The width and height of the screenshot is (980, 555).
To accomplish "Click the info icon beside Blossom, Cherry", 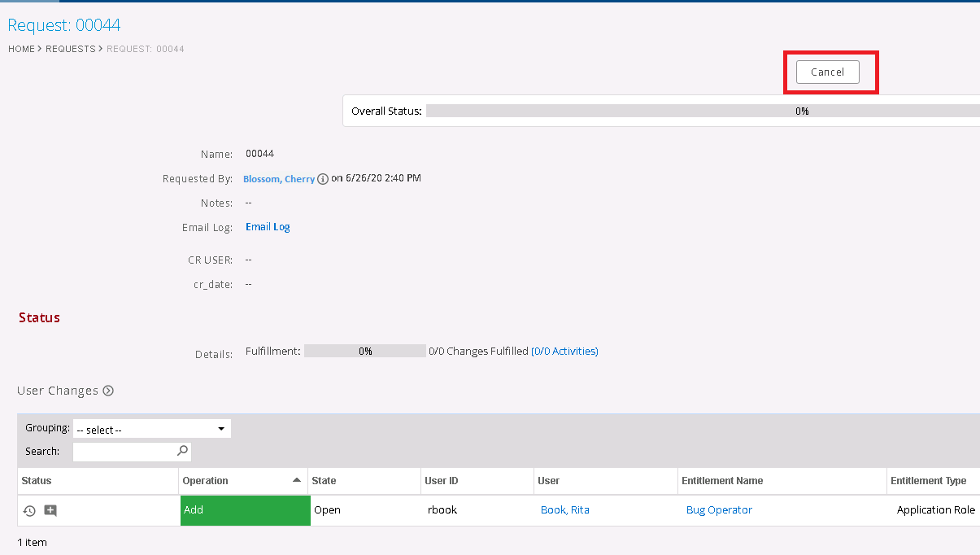I will [323, 179].
